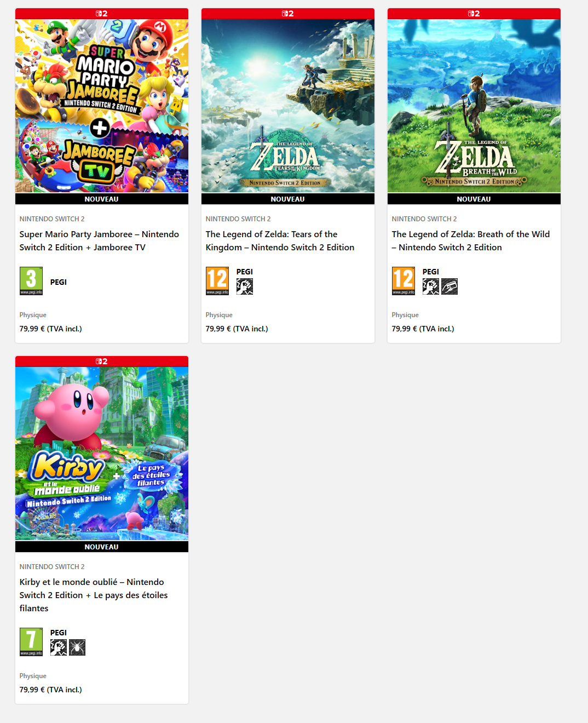Click the Switch 2 logo banner above Breath of the Wild

point(474,14)
